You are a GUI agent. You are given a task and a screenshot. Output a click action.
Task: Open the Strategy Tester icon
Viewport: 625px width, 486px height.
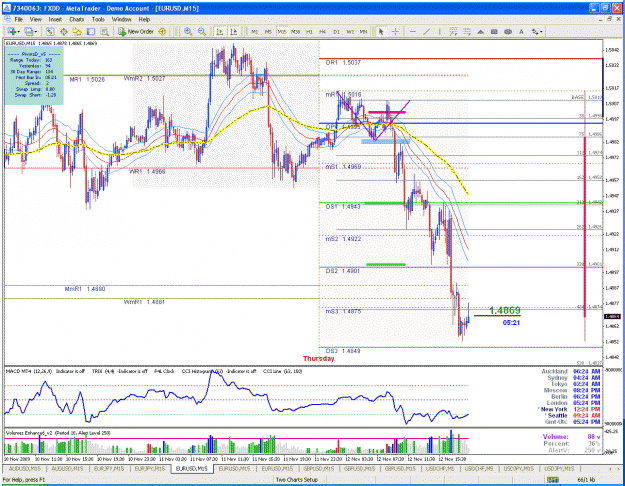click(104, 31)
